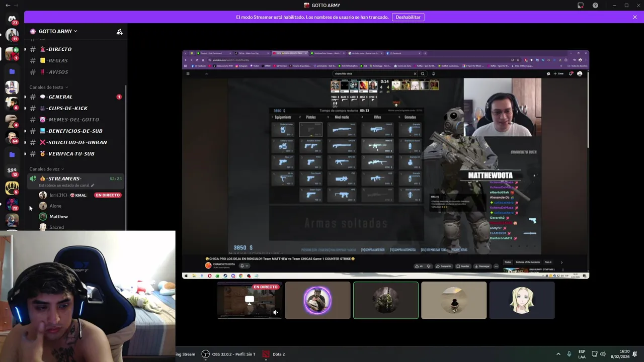This screenshot has width=644, height=362.
Task: Click the EN DIRECTO badge beside JeriCHO
Action: pyautogui.click(x=108, y=195)
